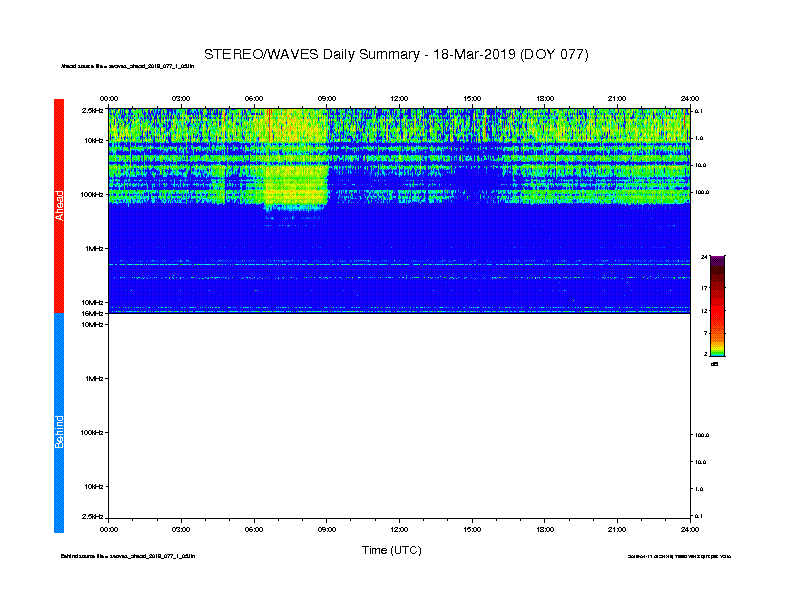
Task: Click the 12:00 tick on top time axis
Action: 399,98
